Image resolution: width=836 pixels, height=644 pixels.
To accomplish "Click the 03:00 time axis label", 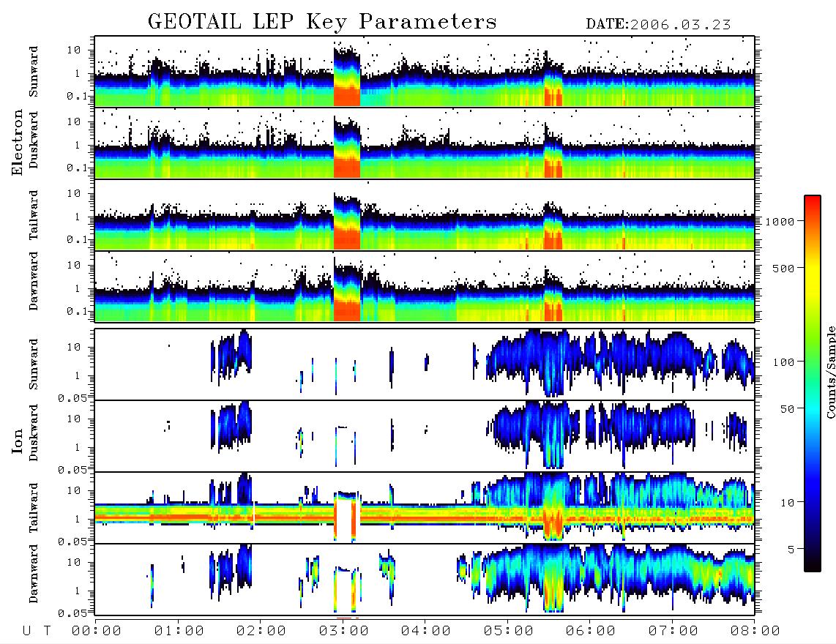I will click(343, 632).
